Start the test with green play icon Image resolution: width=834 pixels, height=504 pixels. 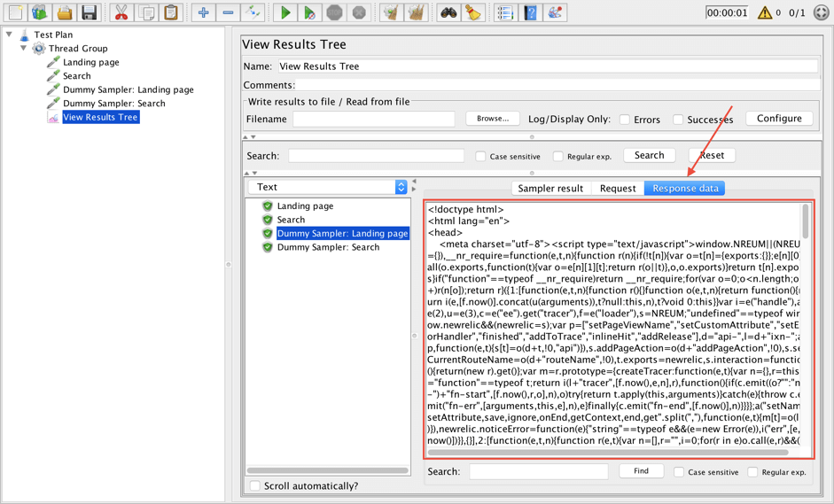[x=285, y=12]
